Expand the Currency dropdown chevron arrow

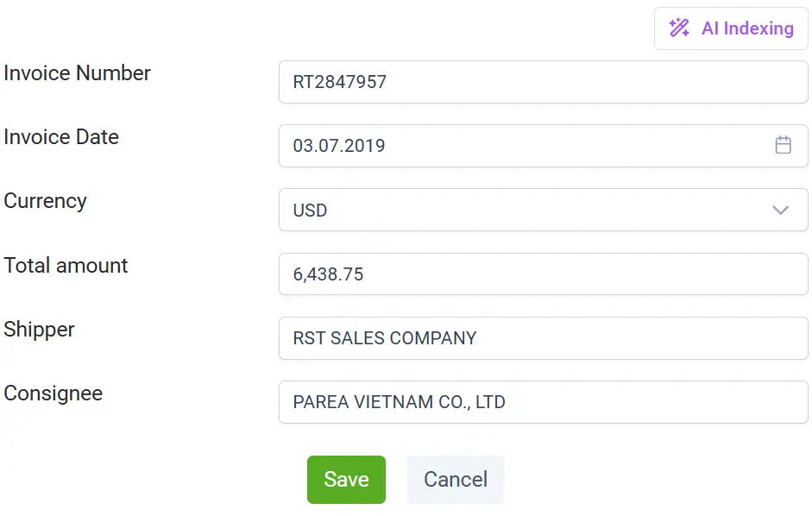click(x=781, y=210)
